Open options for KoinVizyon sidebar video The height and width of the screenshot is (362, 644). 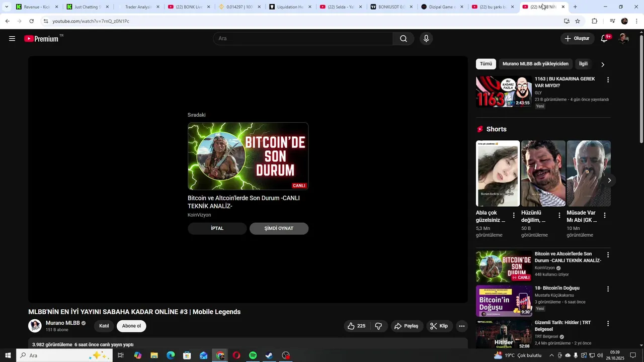coord(608,255)
